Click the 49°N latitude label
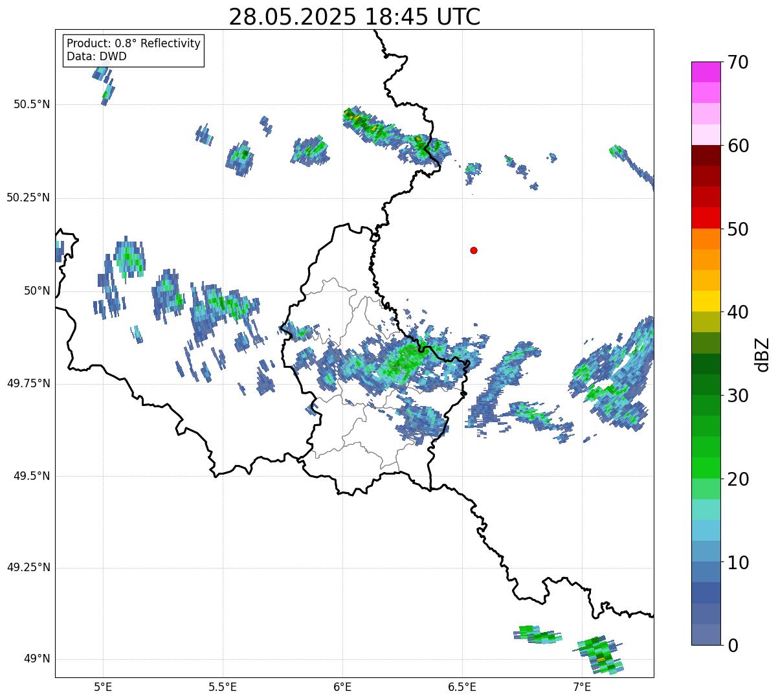The height and width of the screenshot is (700, 778). tap(37, 659)
